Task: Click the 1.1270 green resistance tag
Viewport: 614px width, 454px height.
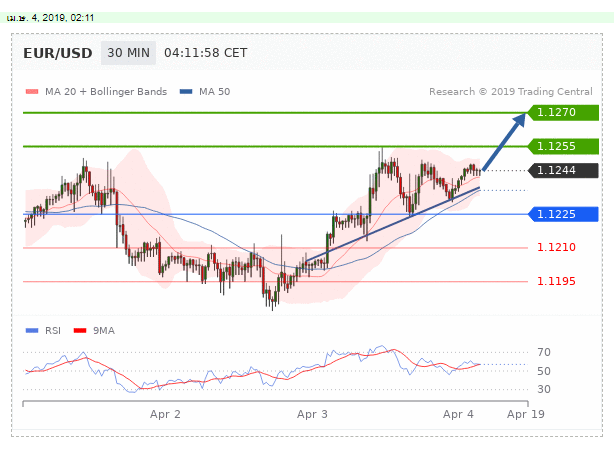Action: click(563, 112)
